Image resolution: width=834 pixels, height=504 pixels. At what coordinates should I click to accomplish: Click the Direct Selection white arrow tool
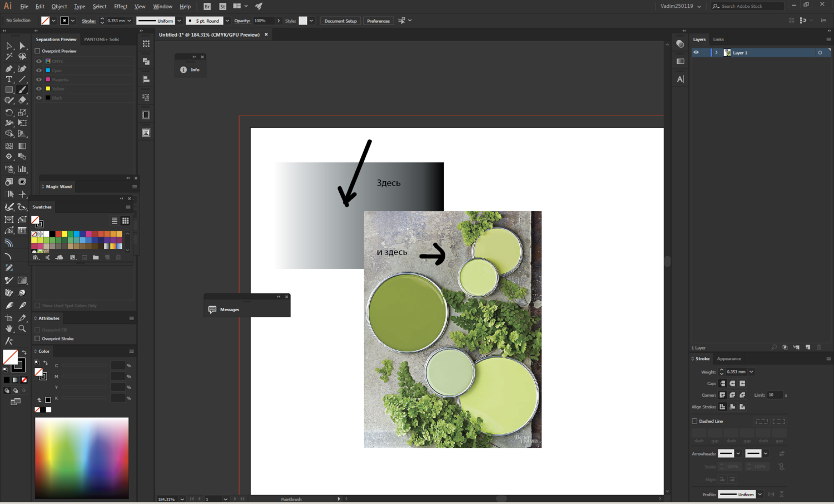coord(22,46)
